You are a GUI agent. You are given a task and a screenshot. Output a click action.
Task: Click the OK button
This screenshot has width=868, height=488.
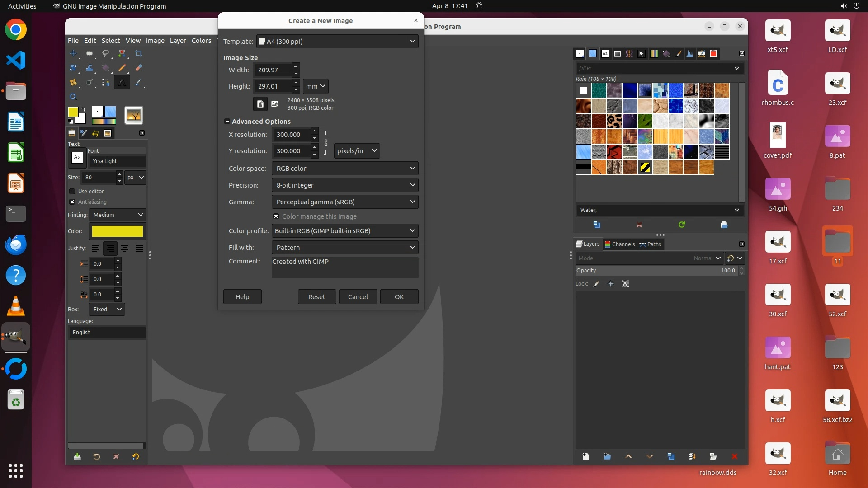[x=399, y=297]
